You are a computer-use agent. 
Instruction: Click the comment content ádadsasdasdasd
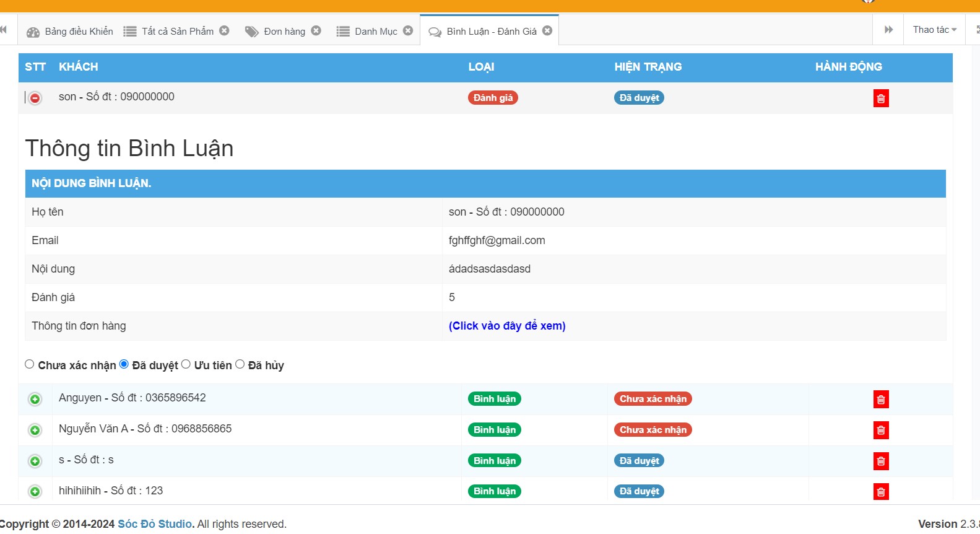pos(490,269)
